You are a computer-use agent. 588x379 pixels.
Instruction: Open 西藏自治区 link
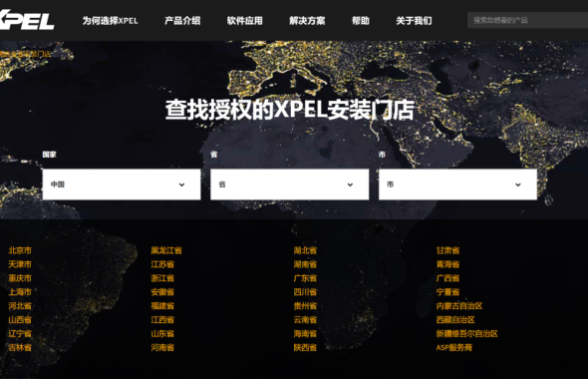(x=455, y=320)
